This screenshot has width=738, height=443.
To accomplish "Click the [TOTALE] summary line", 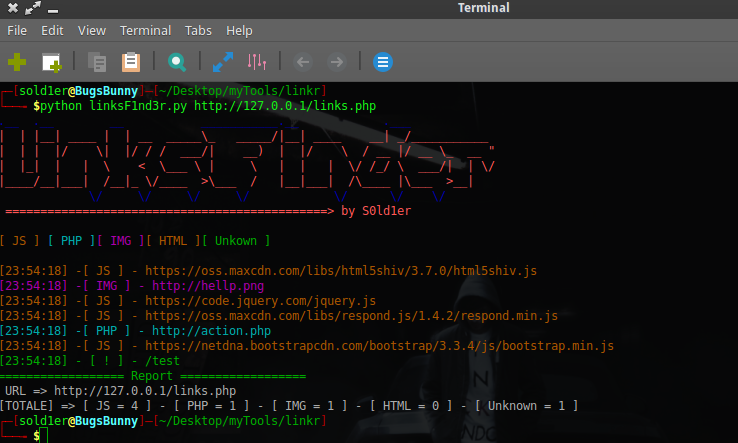I will [289, 406].
